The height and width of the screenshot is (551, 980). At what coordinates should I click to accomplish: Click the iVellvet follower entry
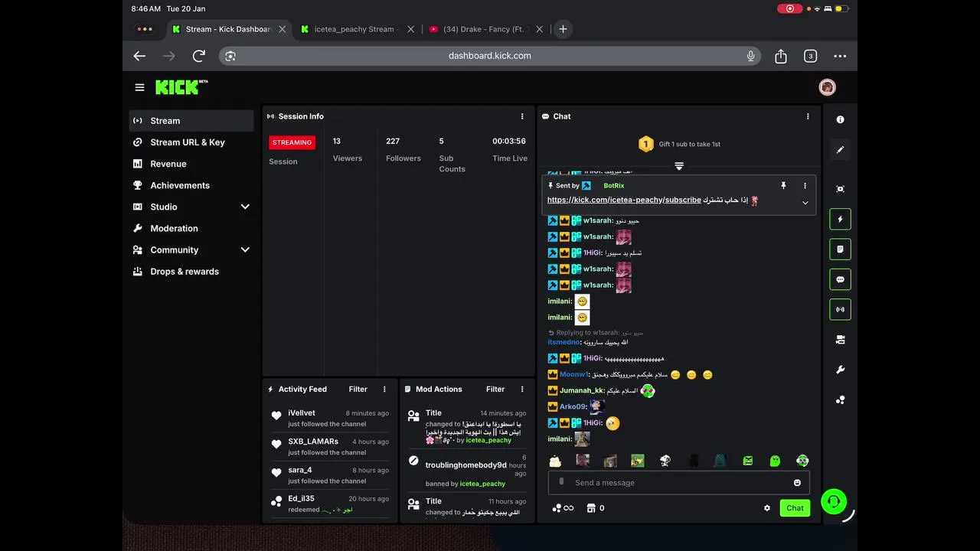click(329, 418)
